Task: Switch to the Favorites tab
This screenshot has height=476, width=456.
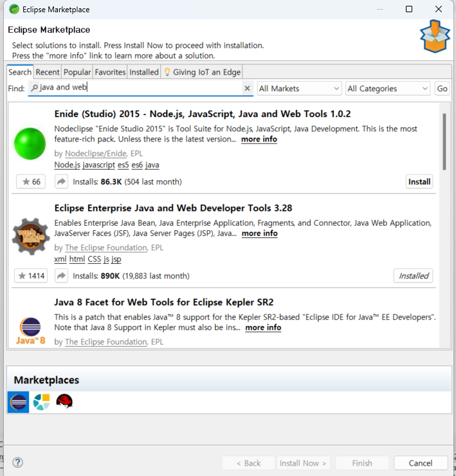Action: (x=110, y=72)
